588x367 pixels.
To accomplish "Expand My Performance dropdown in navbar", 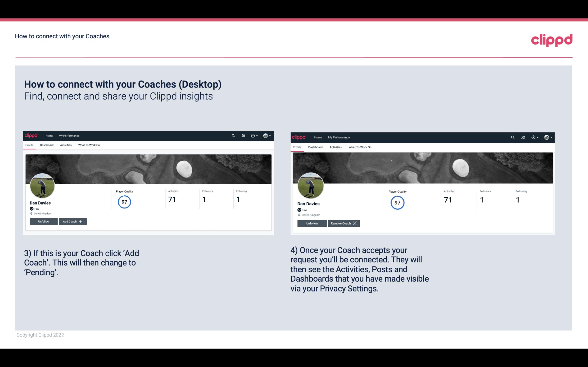I will tap(68, 135).
